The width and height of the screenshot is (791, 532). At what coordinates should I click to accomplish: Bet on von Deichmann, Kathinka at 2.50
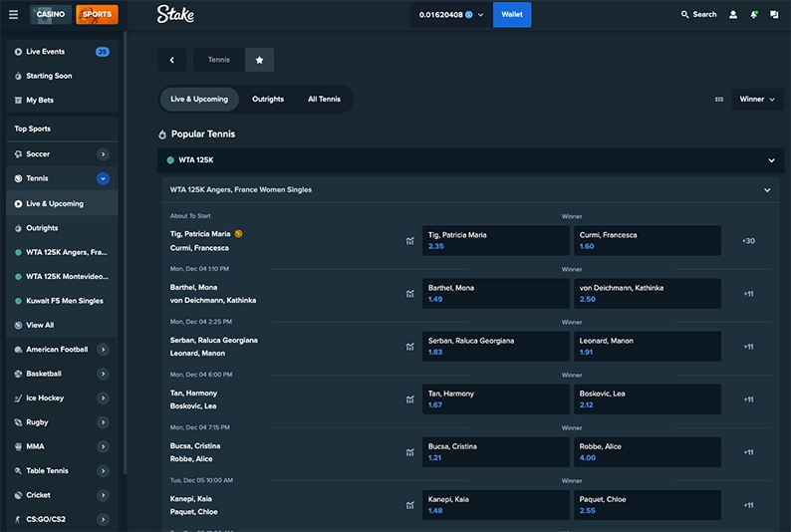pos(648,294)
